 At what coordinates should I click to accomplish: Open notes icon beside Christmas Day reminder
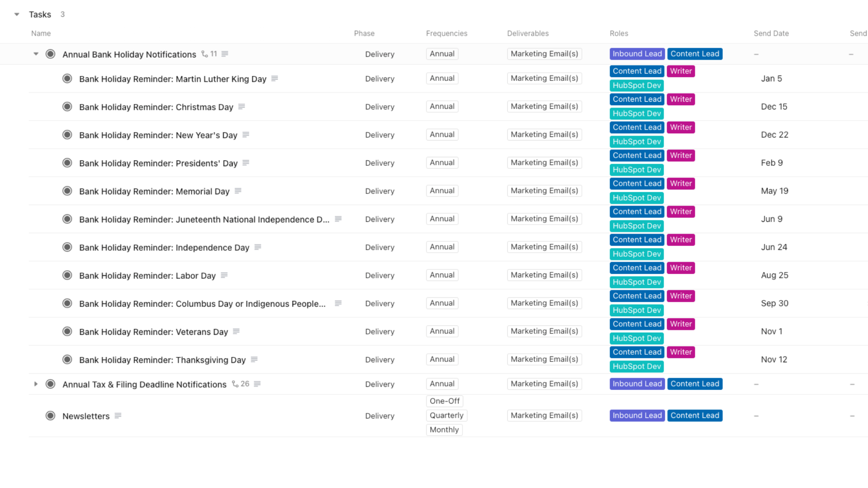click(241, 107)
